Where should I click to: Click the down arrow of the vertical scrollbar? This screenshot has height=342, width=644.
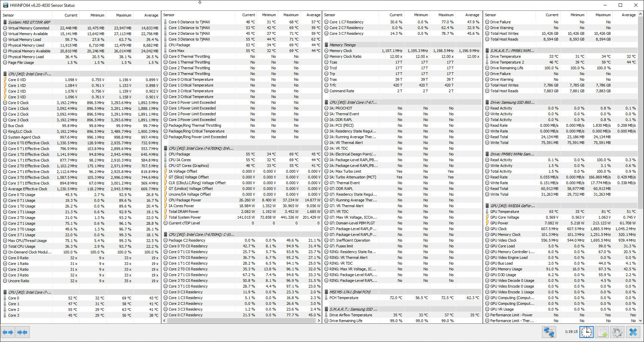click(x=640, y=321)
